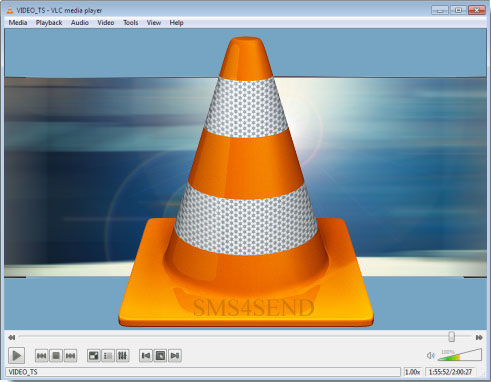This screenshot has width=491, height=382.
Task: Open the Media menu
Action: pyautogui.click(x=18, y=23)
